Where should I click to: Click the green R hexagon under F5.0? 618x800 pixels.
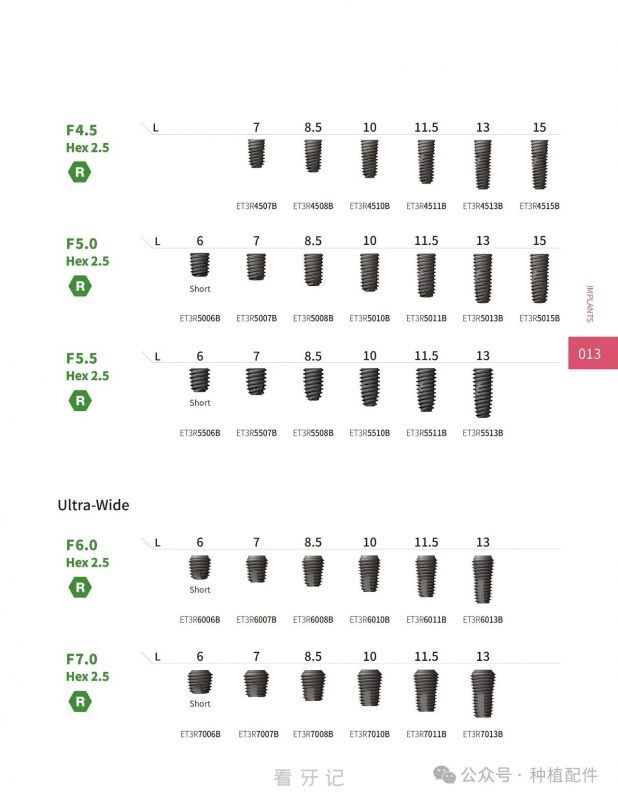pos(80,286)
